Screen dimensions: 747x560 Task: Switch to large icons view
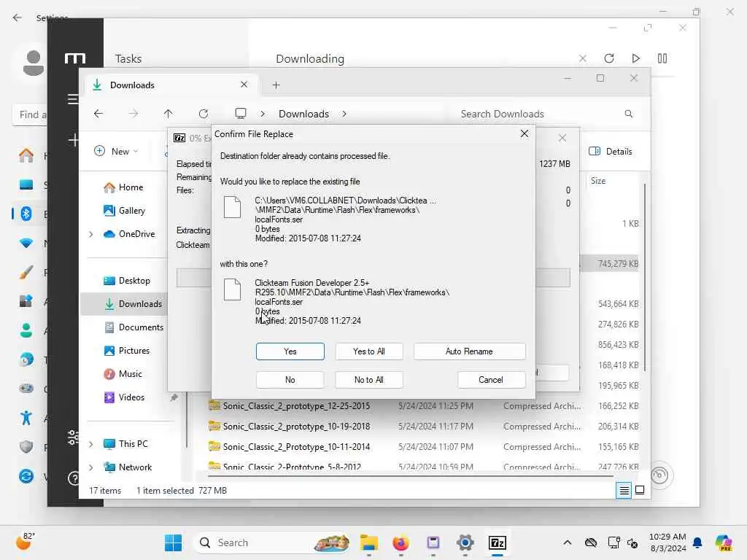point(640,490)
